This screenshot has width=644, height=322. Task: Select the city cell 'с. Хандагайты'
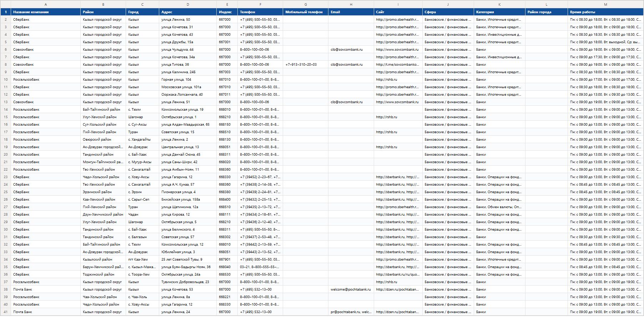tap(142, 140)
